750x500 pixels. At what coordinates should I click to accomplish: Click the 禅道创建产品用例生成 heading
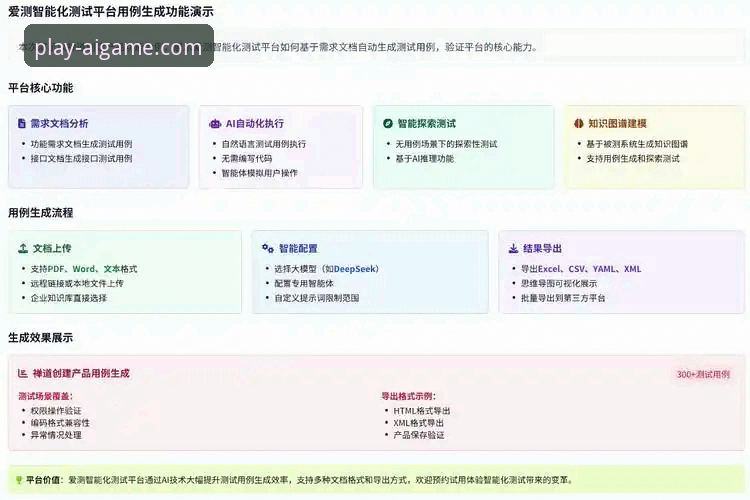coord(81,373)
